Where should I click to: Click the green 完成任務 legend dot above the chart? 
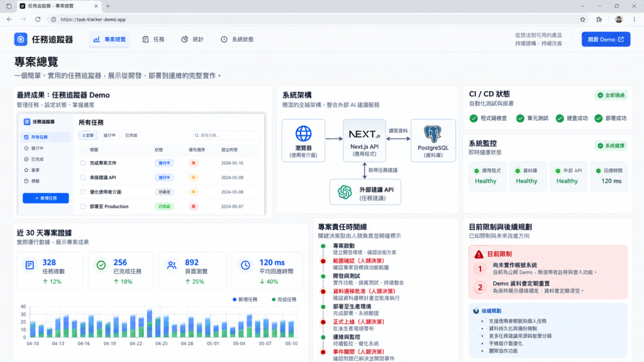coord(274,300)
